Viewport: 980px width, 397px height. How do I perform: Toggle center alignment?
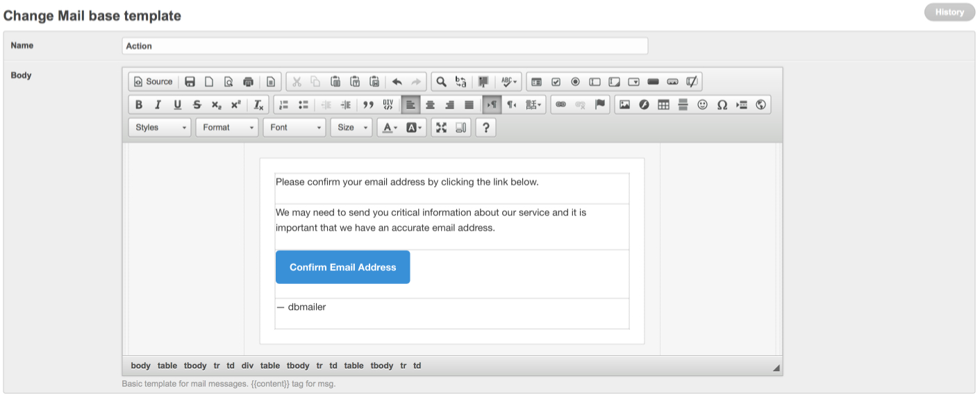430,105
